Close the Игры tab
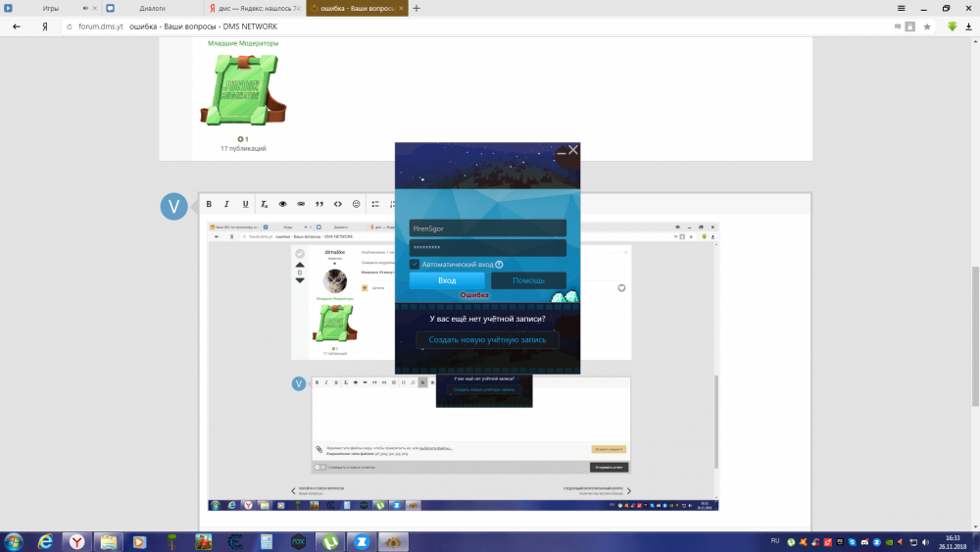Screen dimensions: 980x552 coord(95,8)
